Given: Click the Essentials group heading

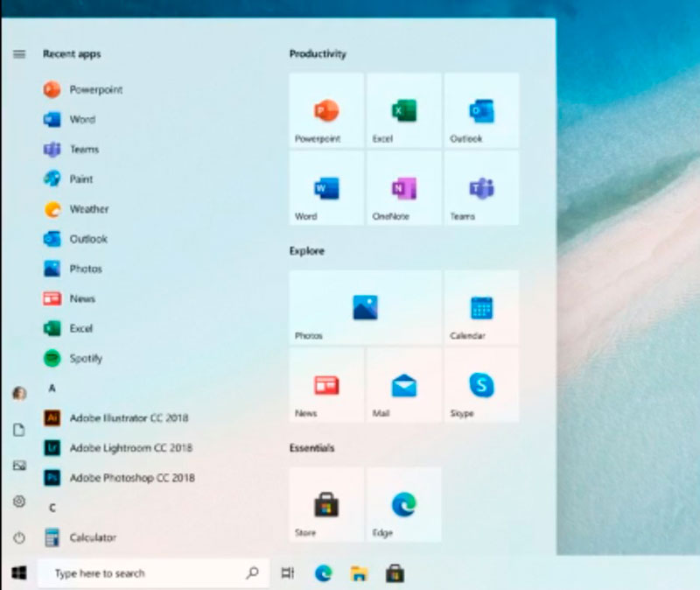Looking at the screenshot, I should pyautogui.click(x=312, y=448).
